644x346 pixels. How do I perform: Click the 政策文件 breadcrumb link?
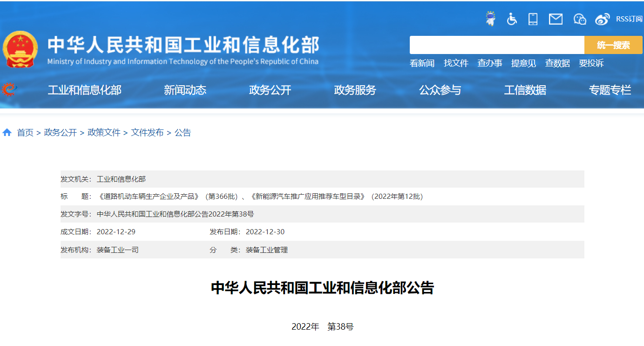[103, 132]
